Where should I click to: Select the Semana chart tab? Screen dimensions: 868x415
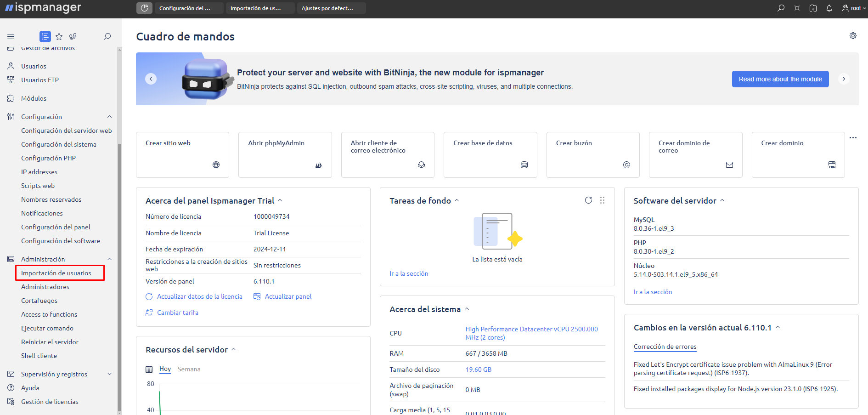(x=189, y=369)
